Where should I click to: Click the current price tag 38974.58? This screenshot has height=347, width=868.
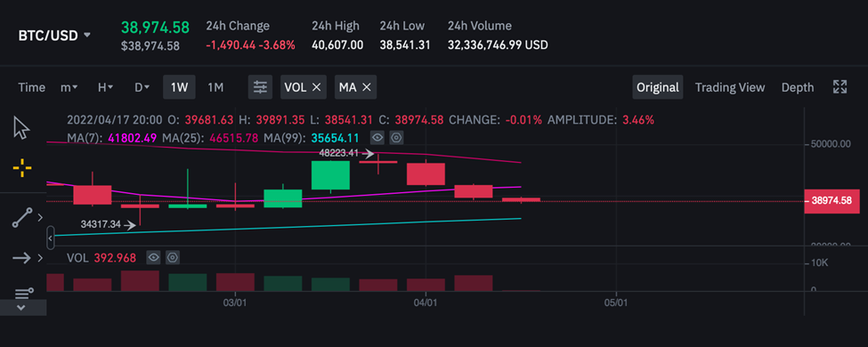(832, 201)
